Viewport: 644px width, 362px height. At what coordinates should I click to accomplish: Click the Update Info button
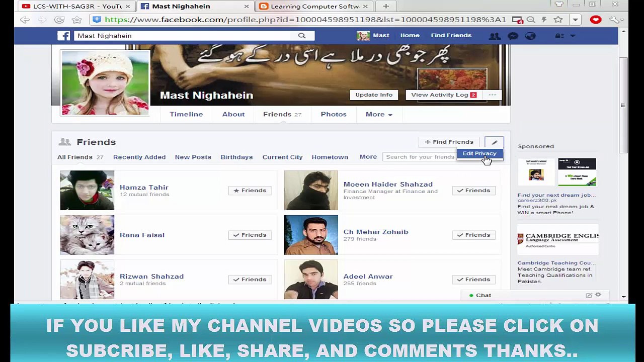[374, 95]
